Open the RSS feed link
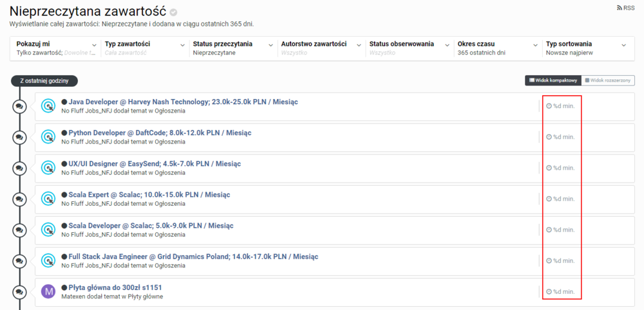The width and height of the screenshot is (644, 310). pyautogui.click(x=625, y=8)
